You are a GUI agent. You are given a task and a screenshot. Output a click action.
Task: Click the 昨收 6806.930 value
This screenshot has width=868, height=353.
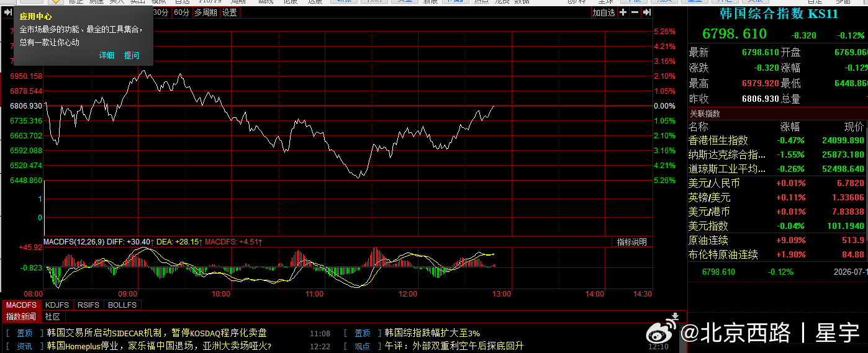760,99
